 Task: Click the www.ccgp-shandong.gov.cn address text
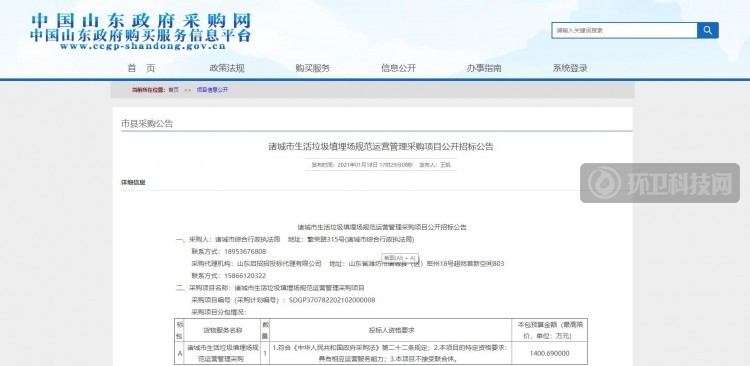143,46
